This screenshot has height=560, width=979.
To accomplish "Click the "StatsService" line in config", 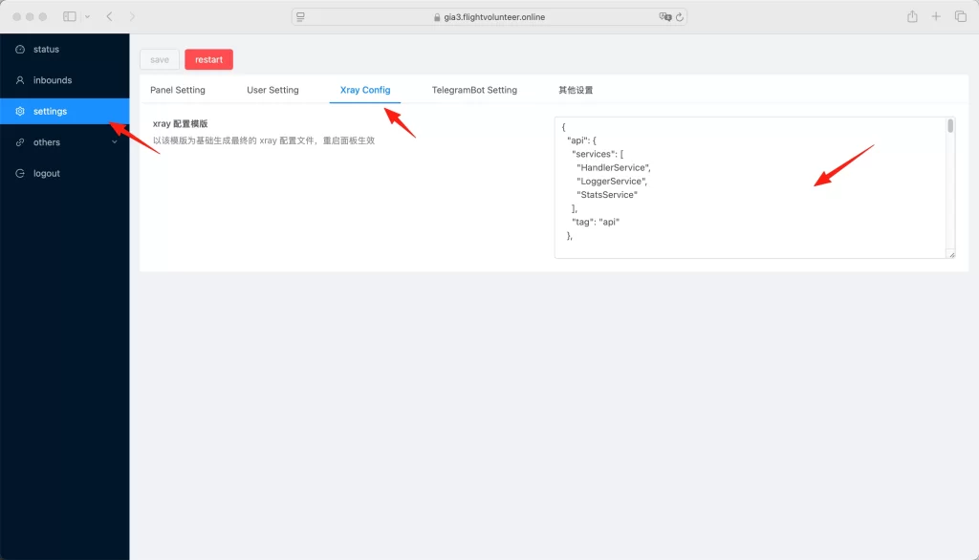I will [x=607, y=195].
